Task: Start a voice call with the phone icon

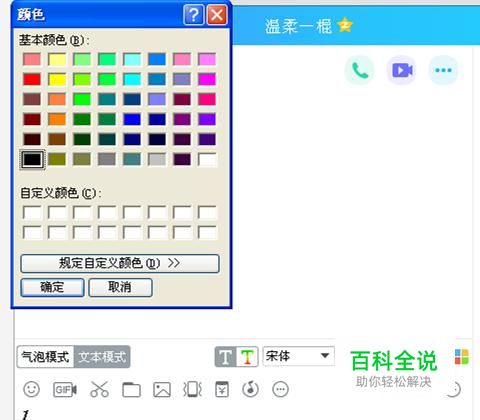Action: coord(359,70)
